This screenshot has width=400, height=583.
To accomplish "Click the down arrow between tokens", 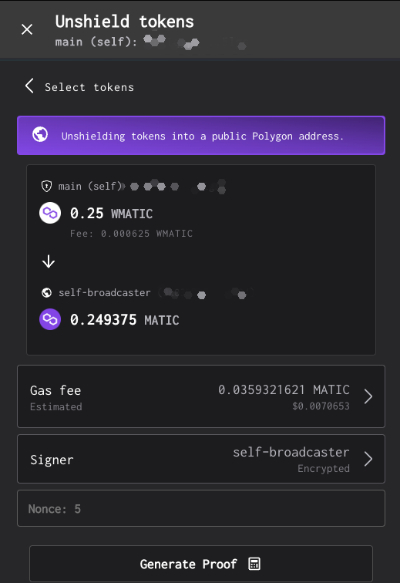I will tap(48, 262).
